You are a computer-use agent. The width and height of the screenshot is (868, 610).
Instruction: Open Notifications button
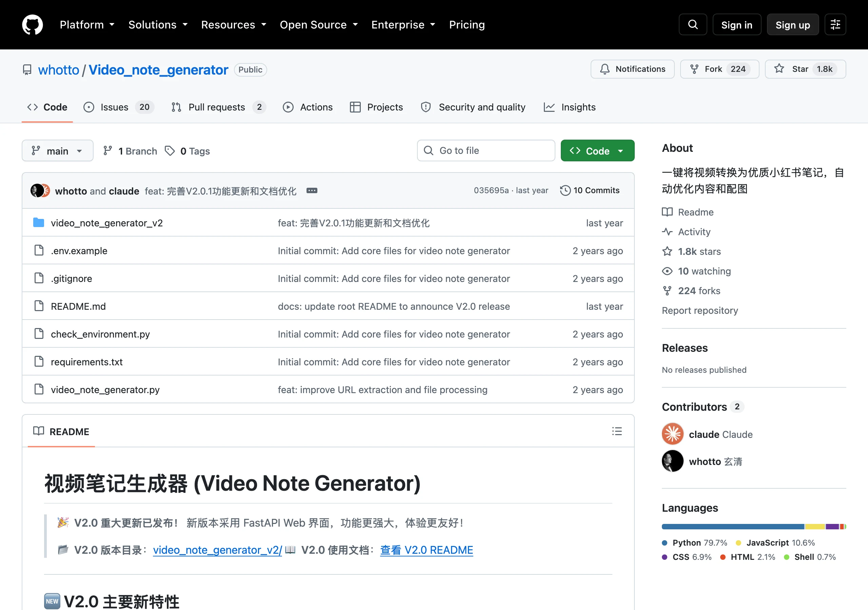click(x=632, y=69)
